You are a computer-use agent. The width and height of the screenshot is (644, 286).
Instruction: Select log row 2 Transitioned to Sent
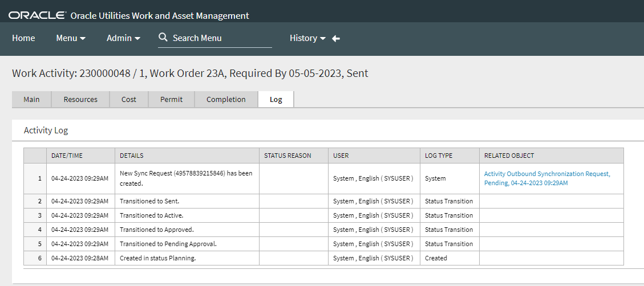[323, 201]
